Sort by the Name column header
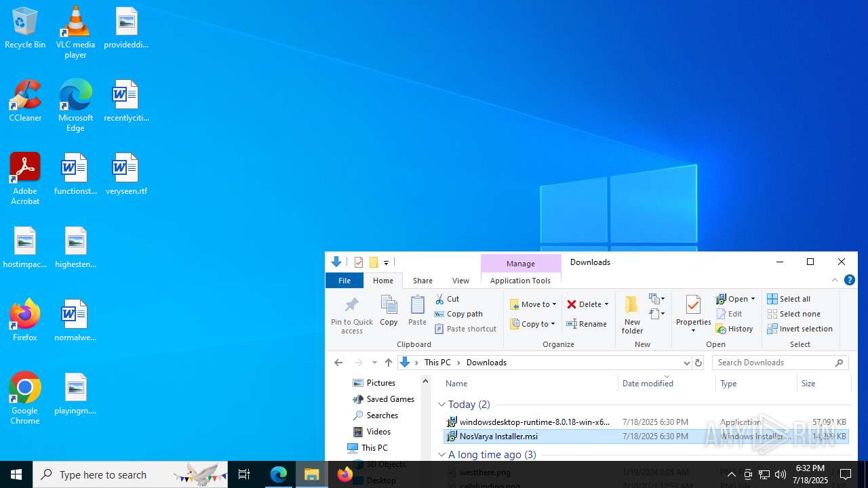 tap(529, 384)
